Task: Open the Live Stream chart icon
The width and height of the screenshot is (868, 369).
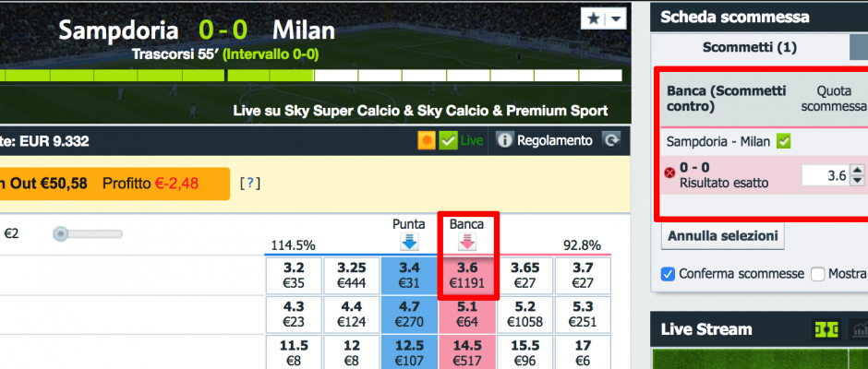Action: pos(860,329)
